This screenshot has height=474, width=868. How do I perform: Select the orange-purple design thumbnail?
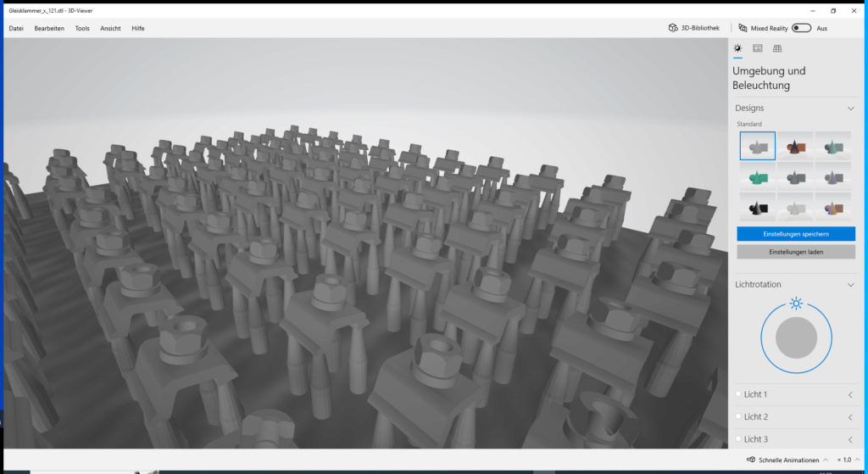[833, 207]
